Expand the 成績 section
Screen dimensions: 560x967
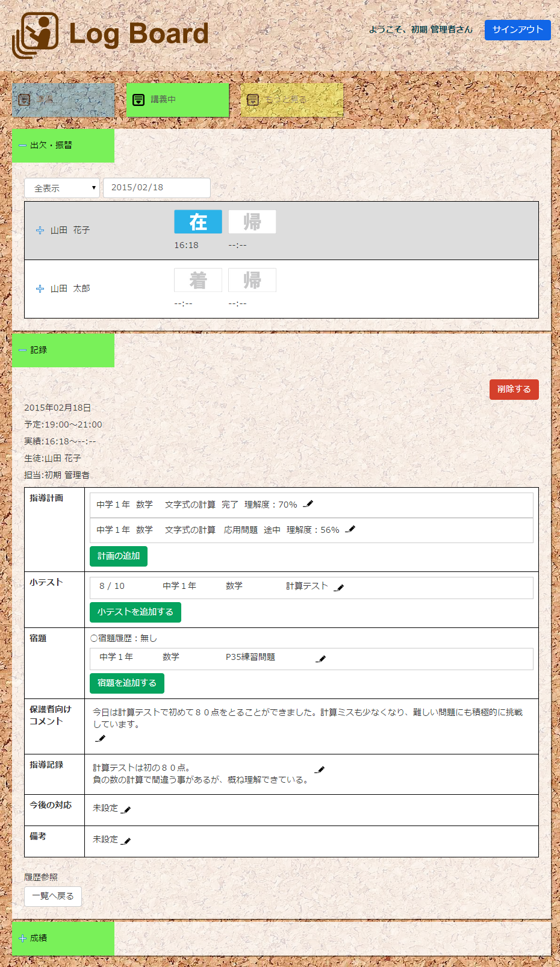(x=23, y=938)
